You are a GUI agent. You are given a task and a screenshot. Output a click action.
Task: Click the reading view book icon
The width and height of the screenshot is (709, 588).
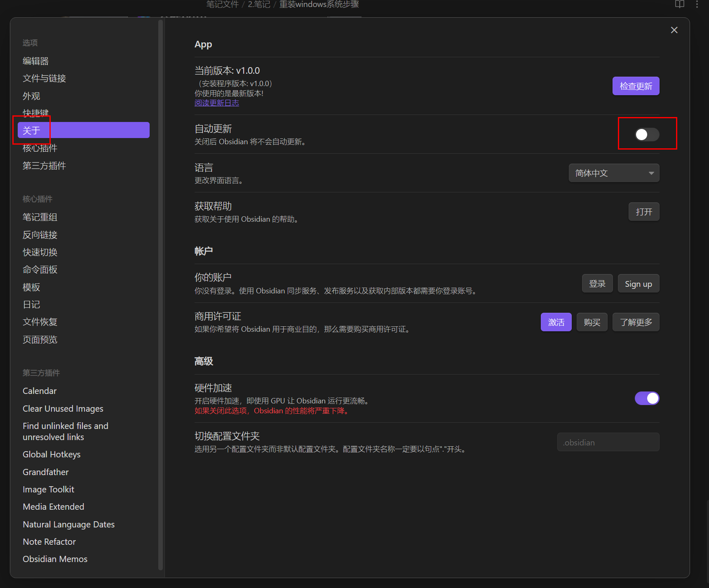pyautogui.click(x=679, y=5)
